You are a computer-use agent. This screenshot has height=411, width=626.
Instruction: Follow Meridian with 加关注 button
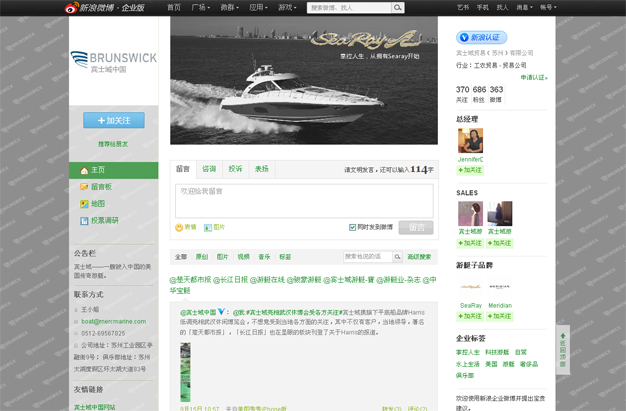pyautogui.click(x=499, y=316)
